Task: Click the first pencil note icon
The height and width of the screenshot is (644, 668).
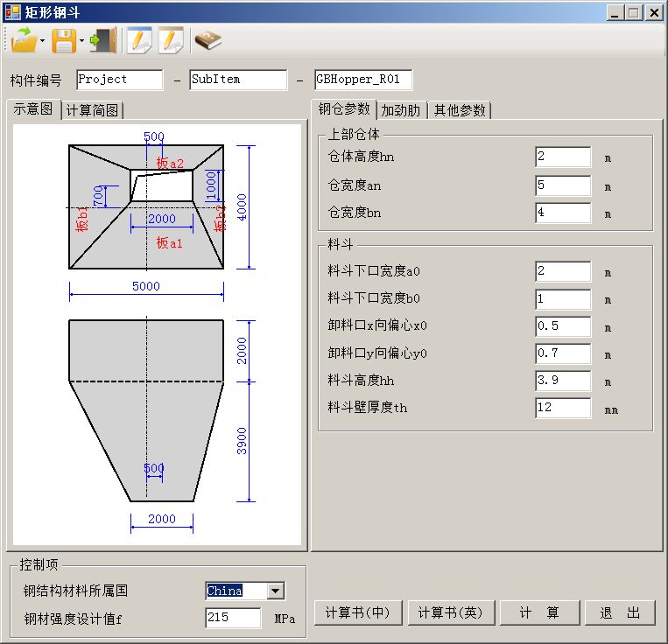Action: [139, 40]
